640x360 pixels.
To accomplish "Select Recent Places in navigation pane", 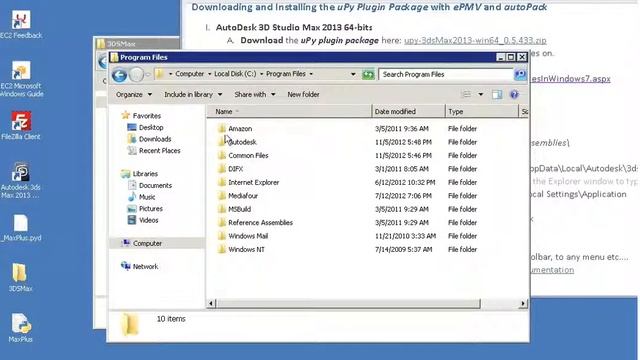I will (154, 151).
